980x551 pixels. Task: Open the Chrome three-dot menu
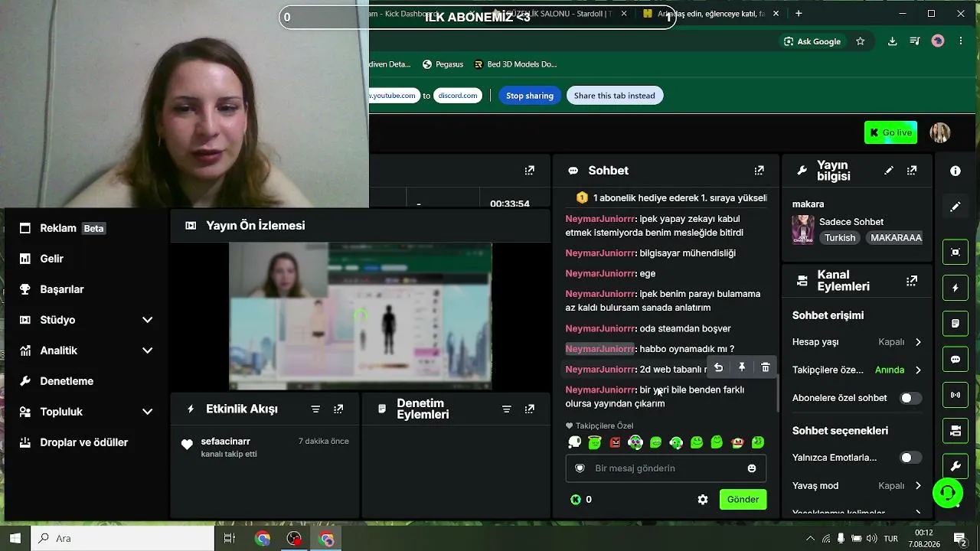pos(961,41)
